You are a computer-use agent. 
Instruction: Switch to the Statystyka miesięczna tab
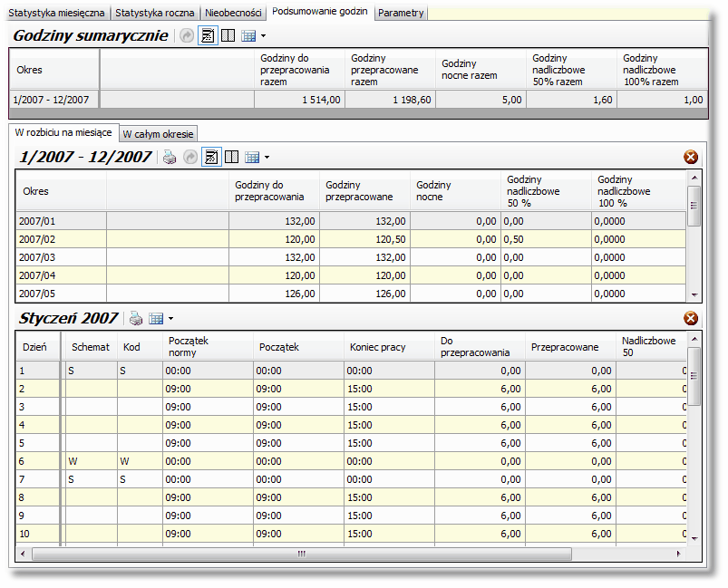click(56, 13)
